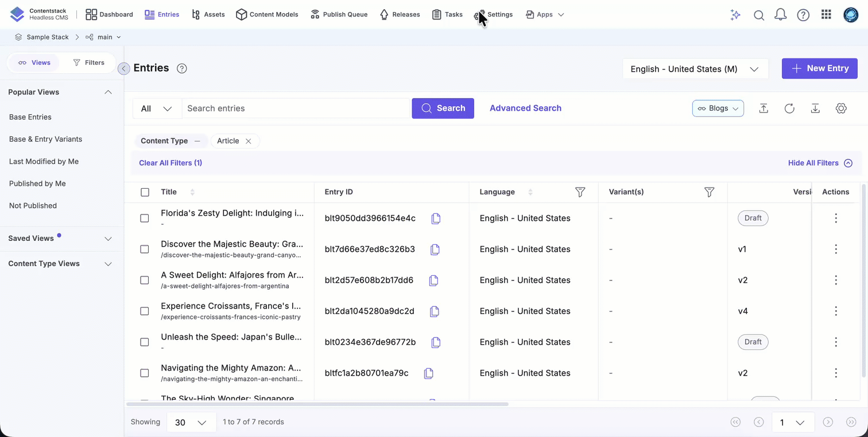Check the Experience Croissants entry checkbox
868x437 pixels.
[145, 311]
